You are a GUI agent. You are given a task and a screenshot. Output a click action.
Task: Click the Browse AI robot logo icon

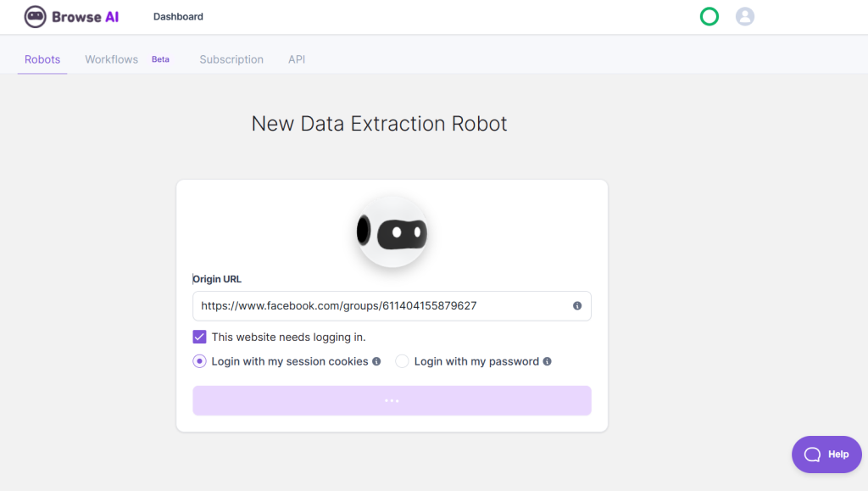(35, 16)
